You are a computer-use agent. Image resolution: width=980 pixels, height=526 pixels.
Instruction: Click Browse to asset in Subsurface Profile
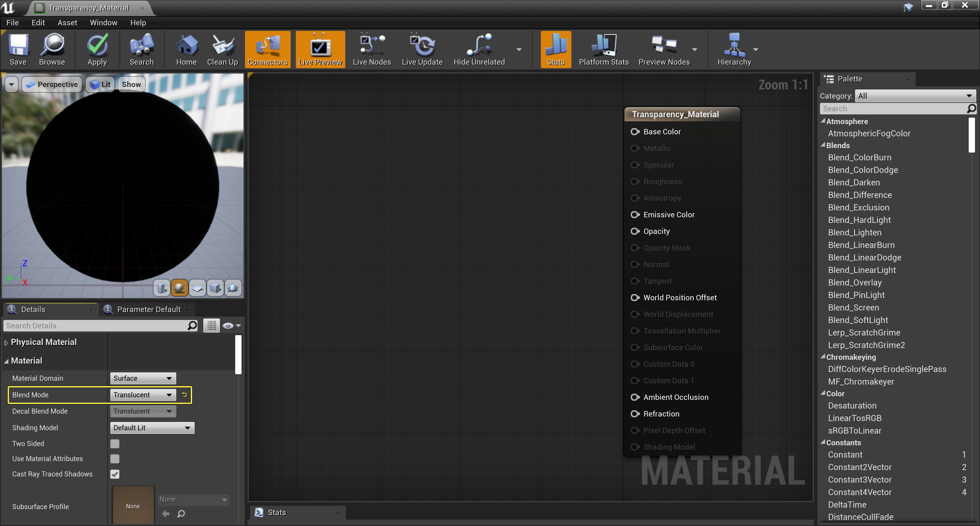[181, 514]
